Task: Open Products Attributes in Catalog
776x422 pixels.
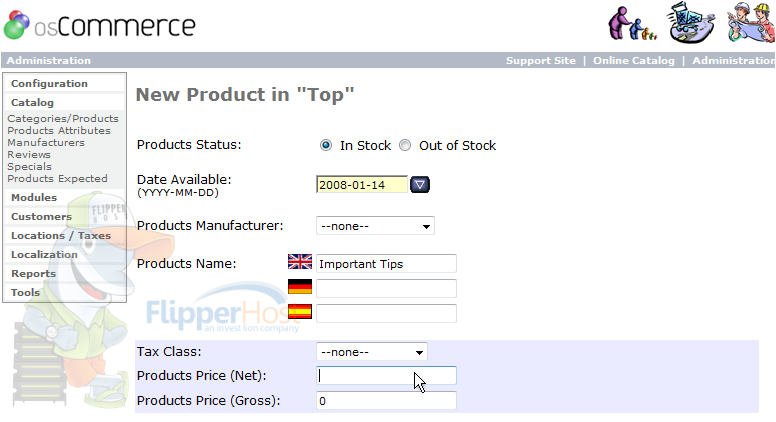Action: tap(59, 131)
